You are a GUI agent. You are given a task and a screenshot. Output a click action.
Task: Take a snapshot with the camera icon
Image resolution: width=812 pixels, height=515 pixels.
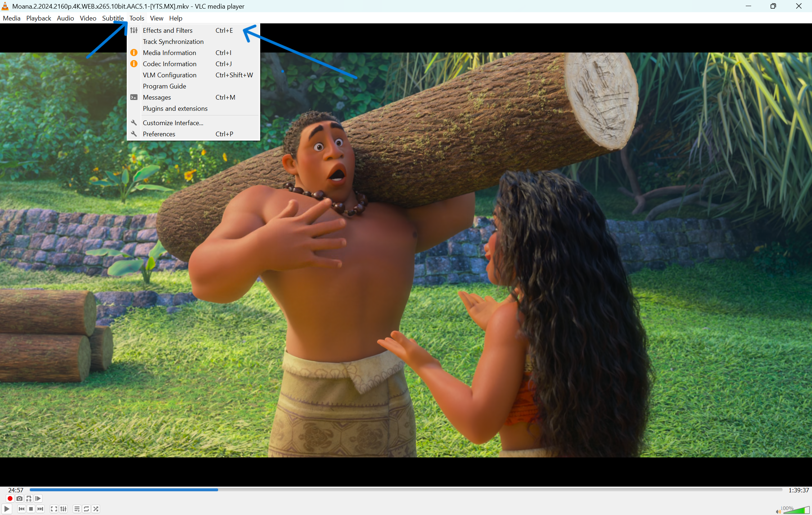click(x=19, y=498)
